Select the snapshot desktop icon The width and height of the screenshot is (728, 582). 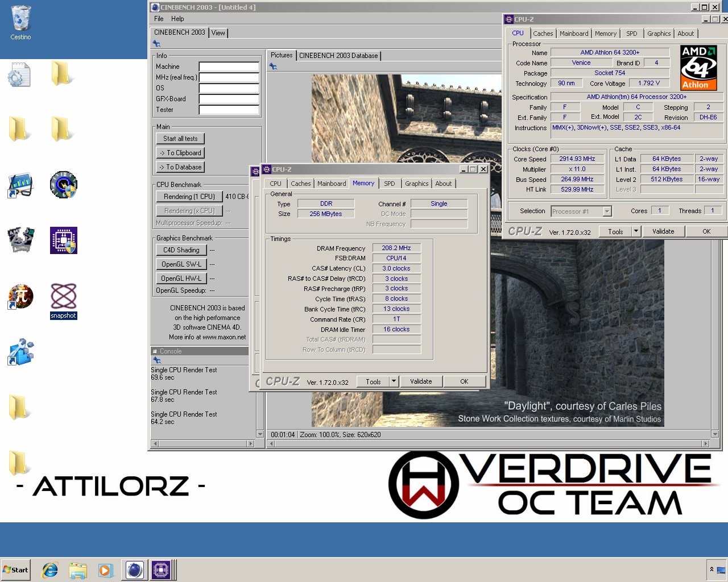click(x=63, y=301)
